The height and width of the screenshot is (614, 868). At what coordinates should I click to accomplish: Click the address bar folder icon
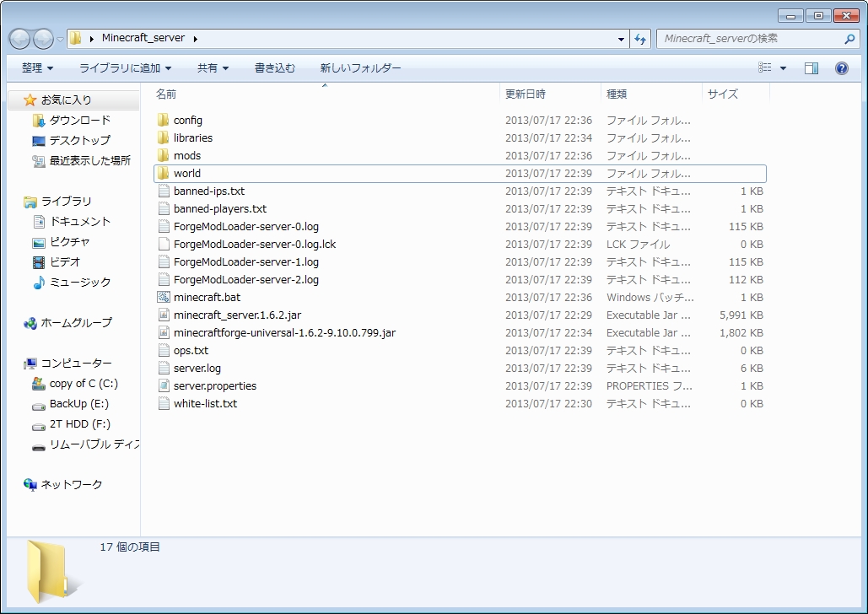(76, 38)
